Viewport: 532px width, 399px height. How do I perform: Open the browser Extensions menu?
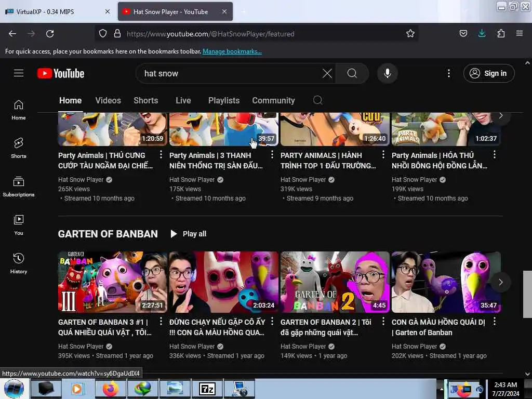coord(501,33)
